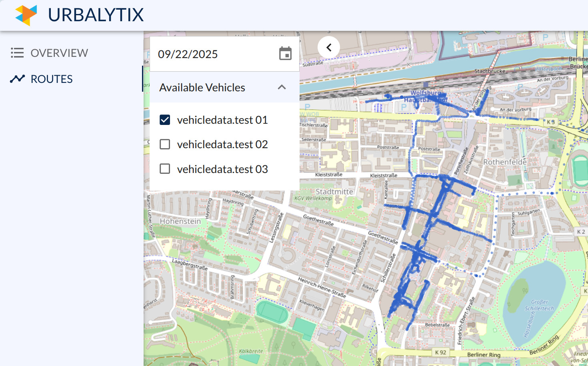Click the Wolfsburg Hauptbahnhof station label
The width and height of the screenshot is (588, 366).
(x=426, y=96)
